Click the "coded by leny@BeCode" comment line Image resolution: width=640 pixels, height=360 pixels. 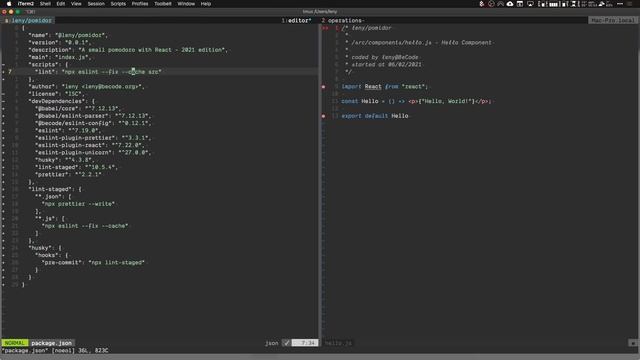coord(382,57)
